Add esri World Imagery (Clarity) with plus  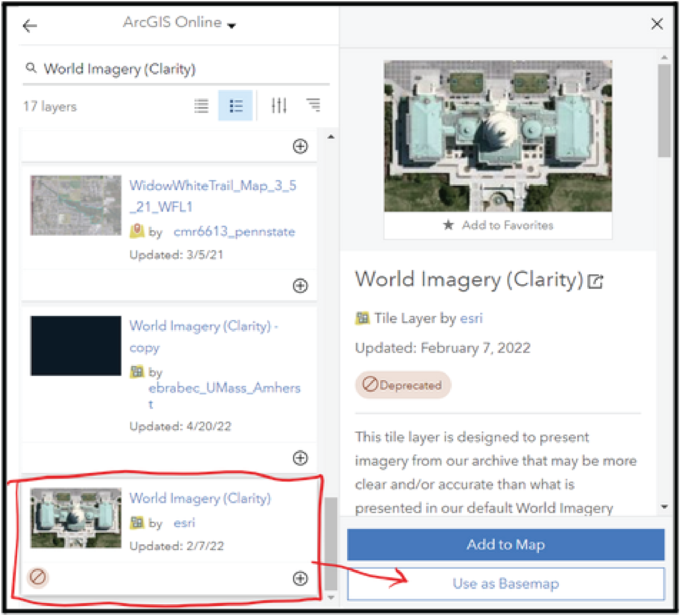point(300,579)
